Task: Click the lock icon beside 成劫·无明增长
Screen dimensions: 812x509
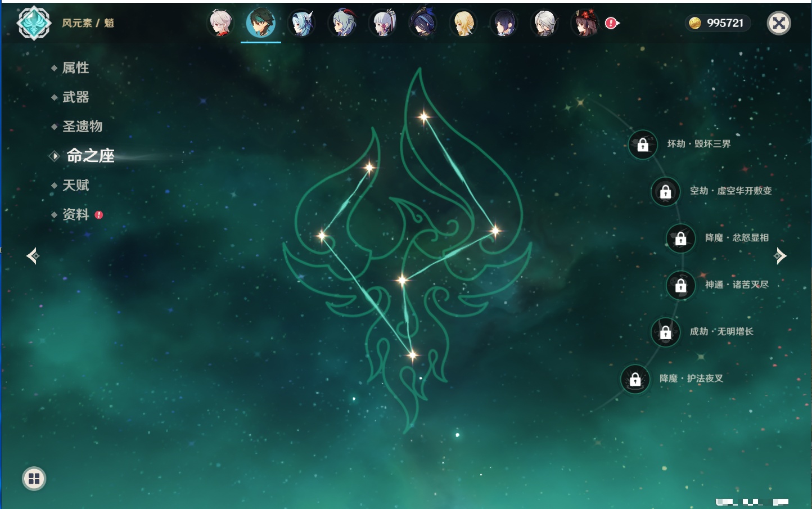Action: point(665,332)
